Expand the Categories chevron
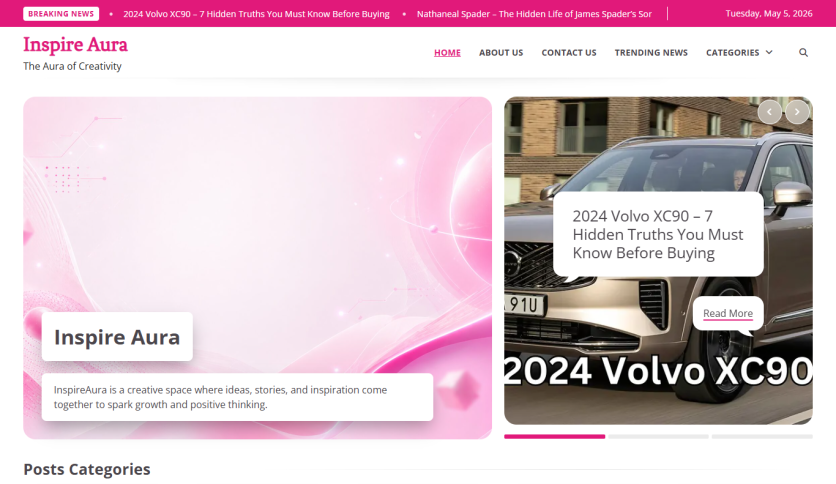This screenshot has width=836, height=484. (769, 52)
